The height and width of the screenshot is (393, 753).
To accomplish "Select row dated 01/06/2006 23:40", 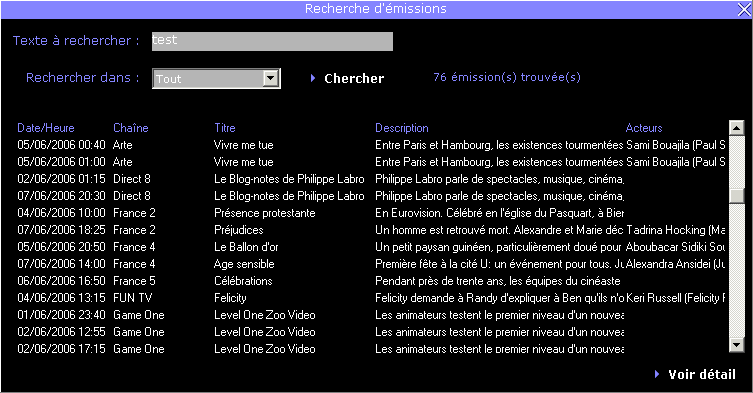I will [371, 315].
